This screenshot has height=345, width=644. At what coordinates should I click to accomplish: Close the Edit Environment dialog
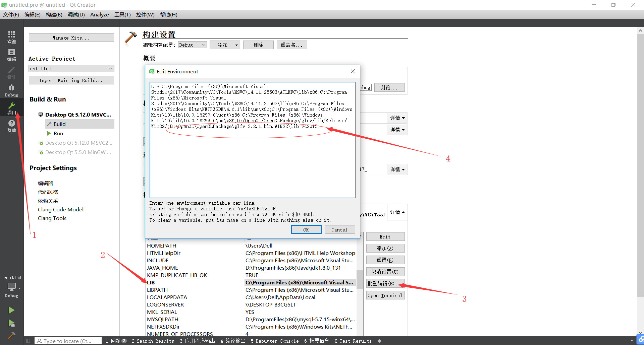point(353,71)
